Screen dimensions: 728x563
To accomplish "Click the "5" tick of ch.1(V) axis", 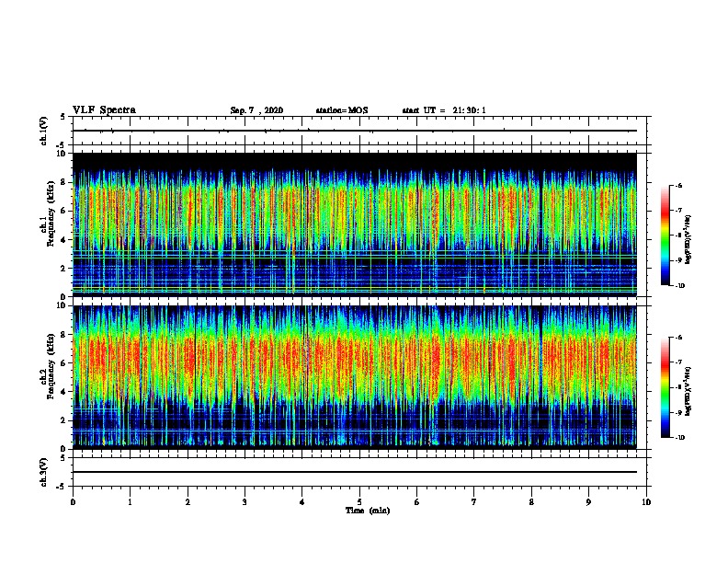I will click(63, 117).
